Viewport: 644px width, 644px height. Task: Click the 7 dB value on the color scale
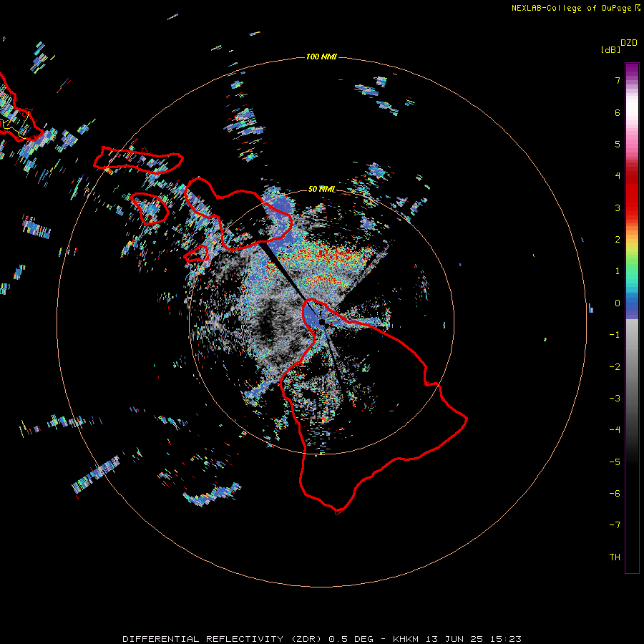click(x=618, y=80)
